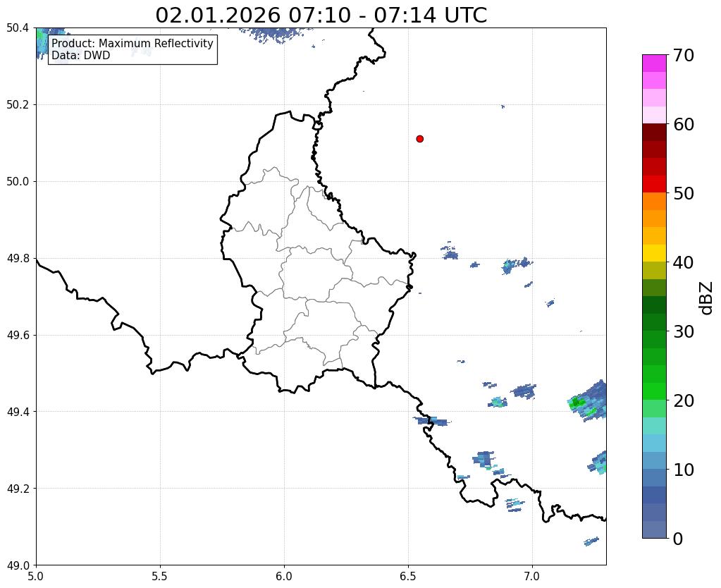The image size is (721, 588).
Task: Click the red dot station marker
Action: (x=419, y=139)
